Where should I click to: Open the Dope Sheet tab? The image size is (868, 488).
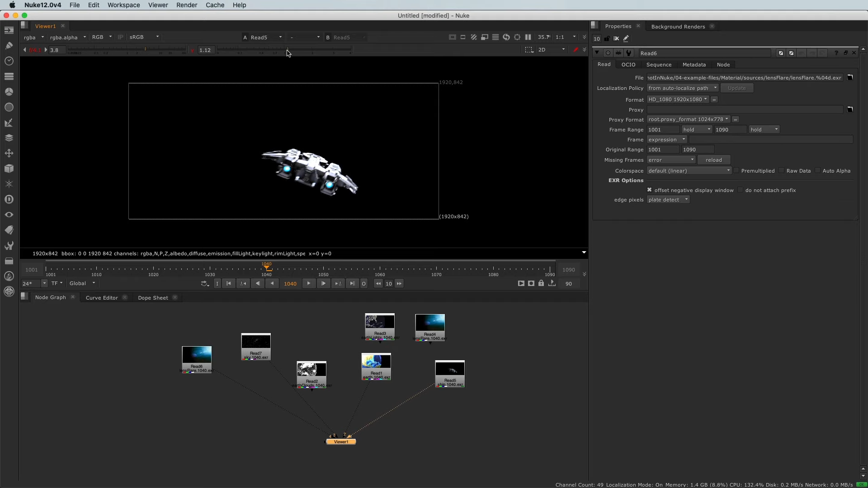click(153, 297)
